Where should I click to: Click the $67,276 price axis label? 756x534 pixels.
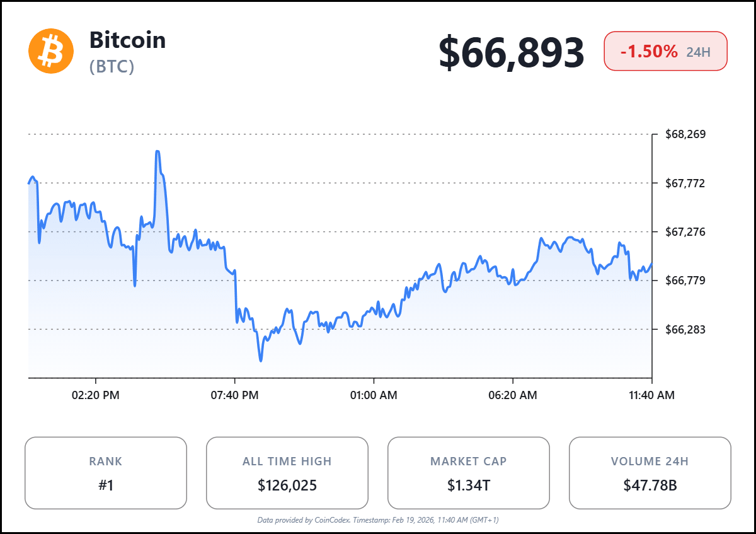[685, 232]
